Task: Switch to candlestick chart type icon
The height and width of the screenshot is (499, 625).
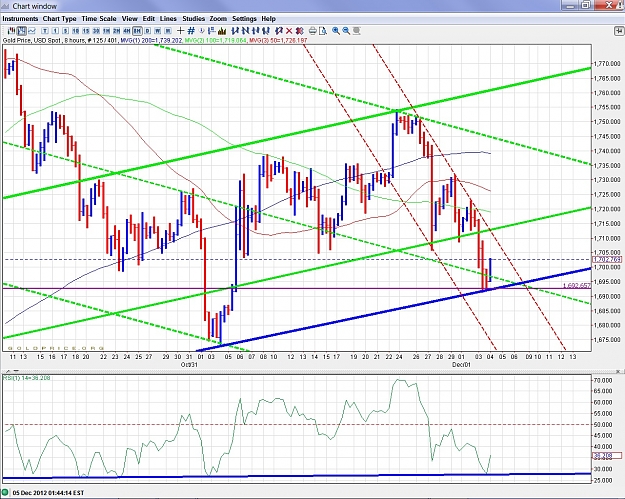Action: pyautogui.click(x=11, y=31)
